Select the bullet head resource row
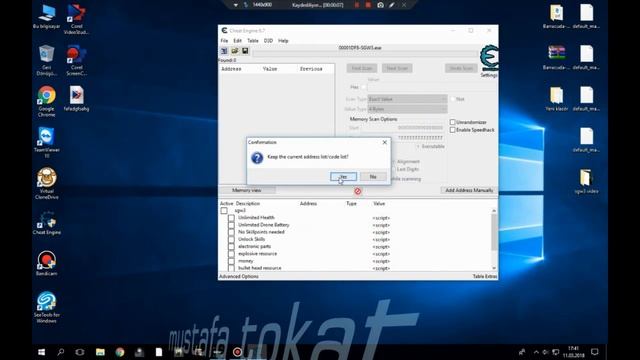Screen dimensions: 640x360 (260, 268)
